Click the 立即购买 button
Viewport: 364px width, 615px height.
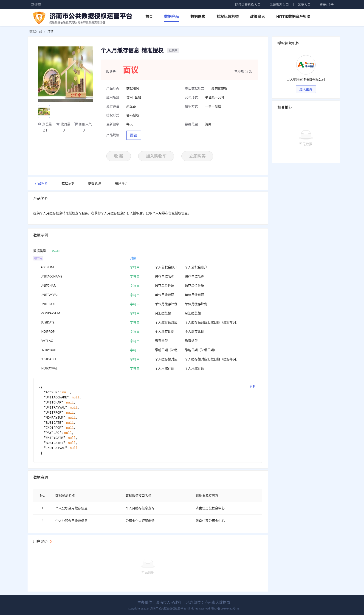pyautogui.click(x=197, y=156)
